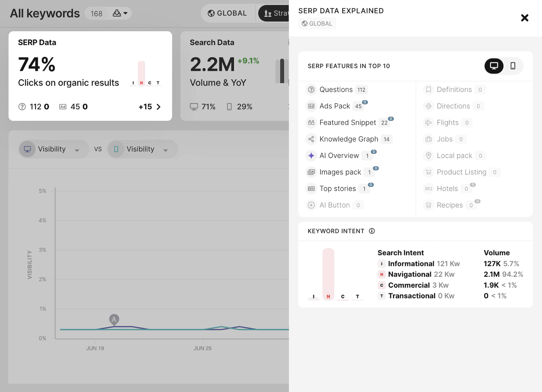The image size is (542, 392).
Task: Click the Definitions bookmark icon
Action: point(428,90)
